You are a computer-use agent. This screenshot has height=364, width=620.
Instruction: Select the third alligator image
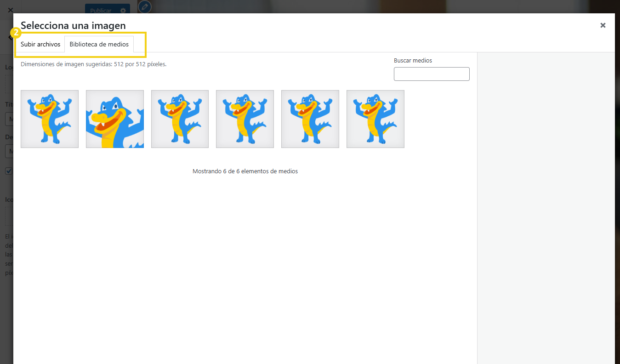coord(180,119)
